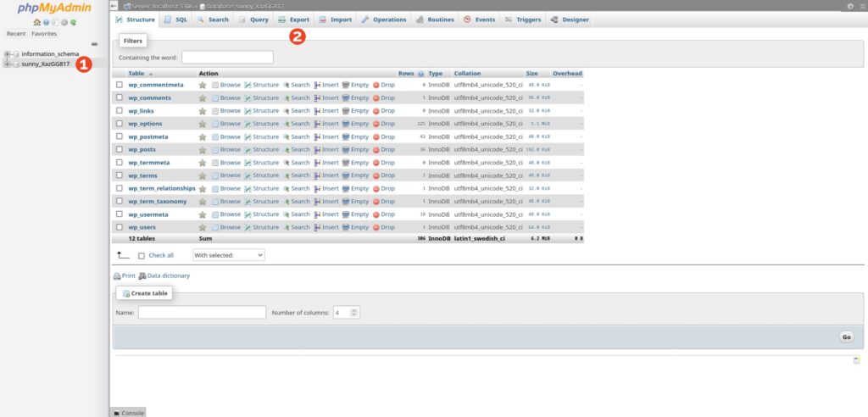Image resolution: width=868 pixels, height=417 pixels.
Task: Click the Number of columns stepper arrows
Action: tap(354, 313)
